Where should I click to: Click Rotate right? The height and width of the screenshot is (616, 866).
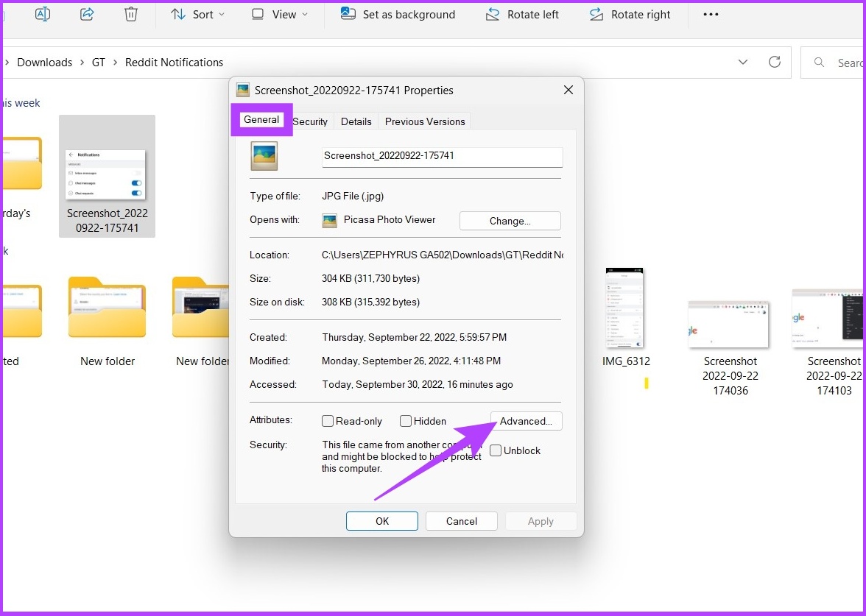tap(630, 15)
